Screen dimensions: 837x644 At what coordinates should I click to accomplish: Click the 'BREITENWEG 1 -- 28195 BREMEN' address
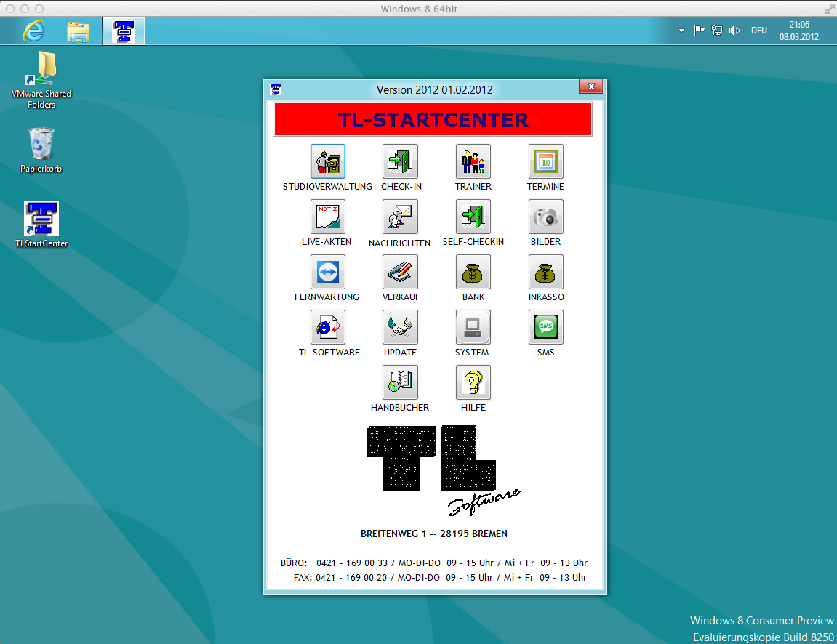point(434,534)
